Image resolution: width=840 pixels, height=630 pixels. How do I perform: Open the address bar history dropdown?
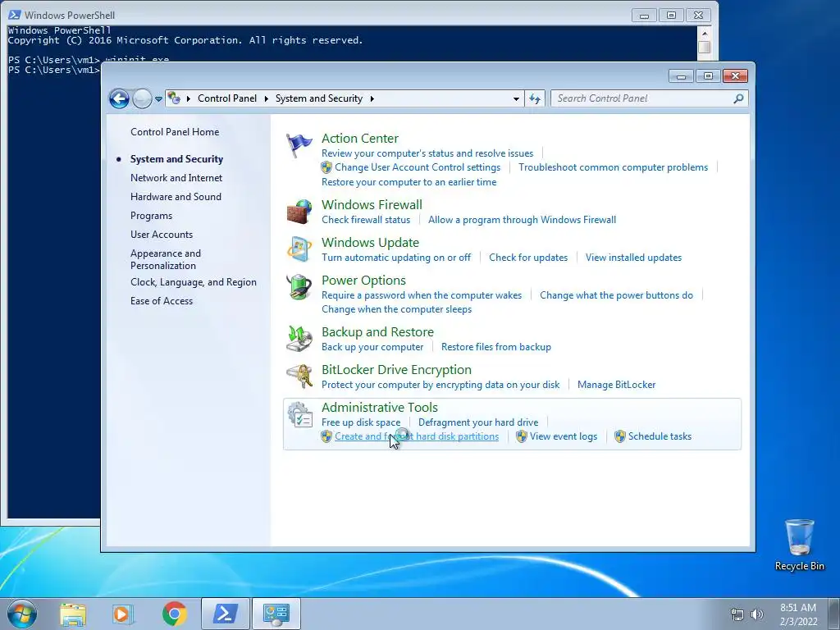[x=516, y=98]
